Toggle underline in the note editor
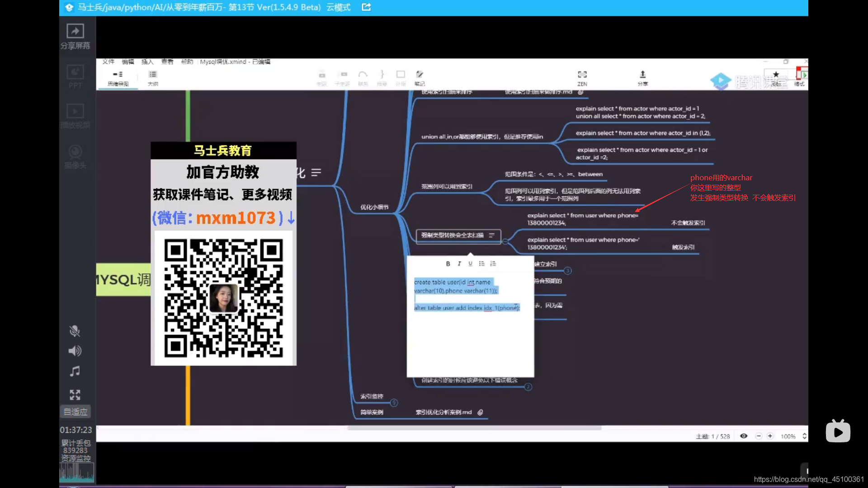The width and height of the screenshot is (868, 488). coord(470,264)
